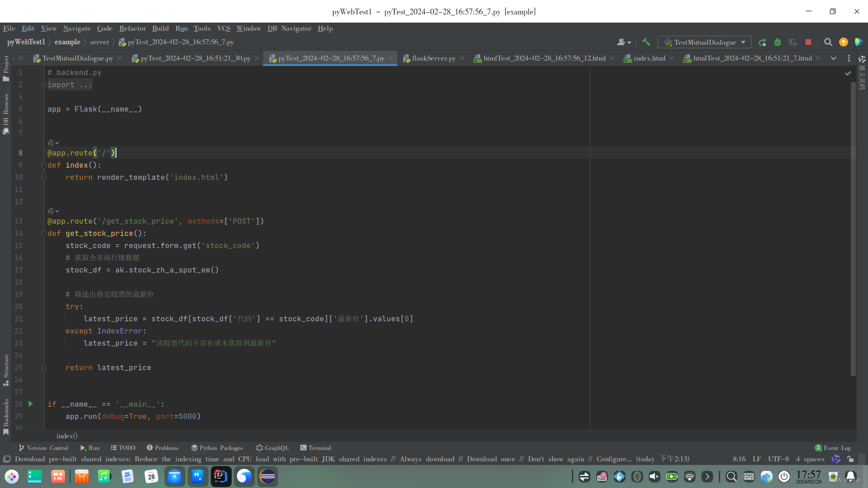Toggle the read-only lock icon in the status bar
868x488 pixels.
pyautogui.click(x=850, y=459)
